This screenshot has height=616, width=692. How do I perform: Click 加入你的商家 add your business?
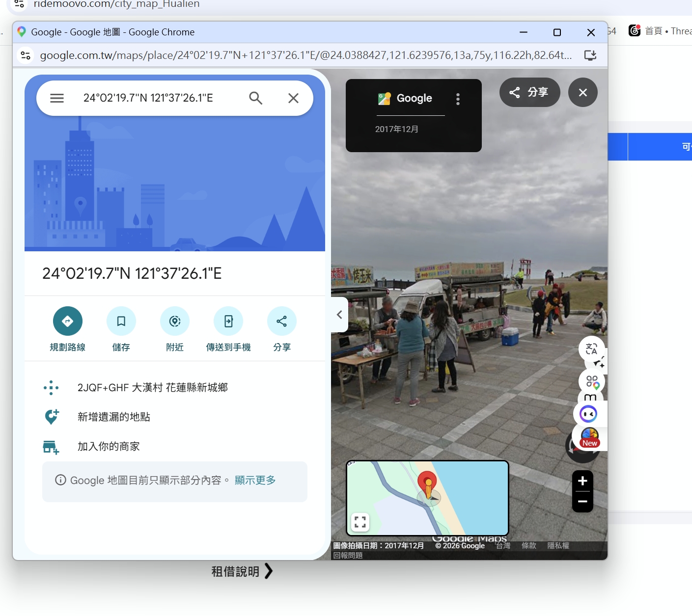click(175, 447)
